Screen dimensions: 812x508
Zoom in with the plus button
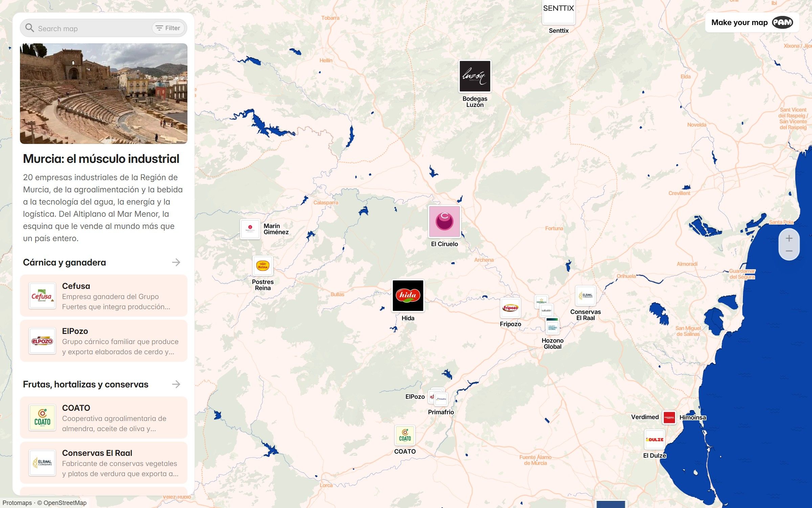[789, 238]
